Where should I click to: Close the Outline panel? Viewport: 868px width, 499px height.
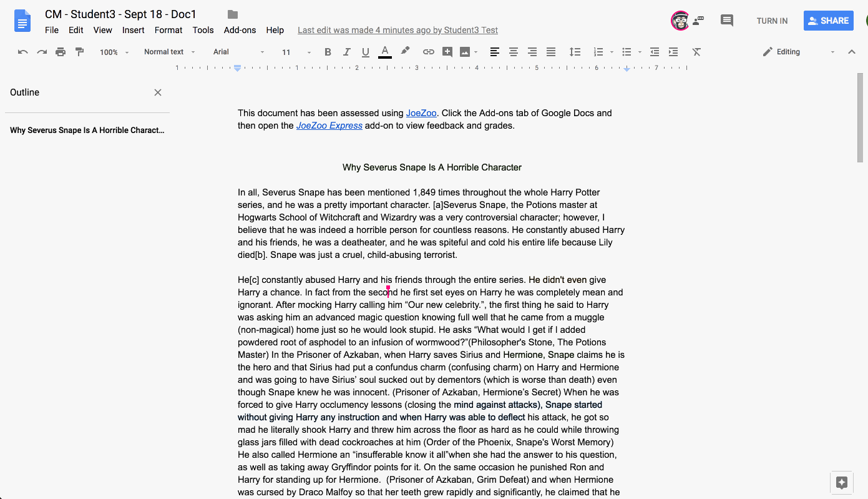pos(158,92)
